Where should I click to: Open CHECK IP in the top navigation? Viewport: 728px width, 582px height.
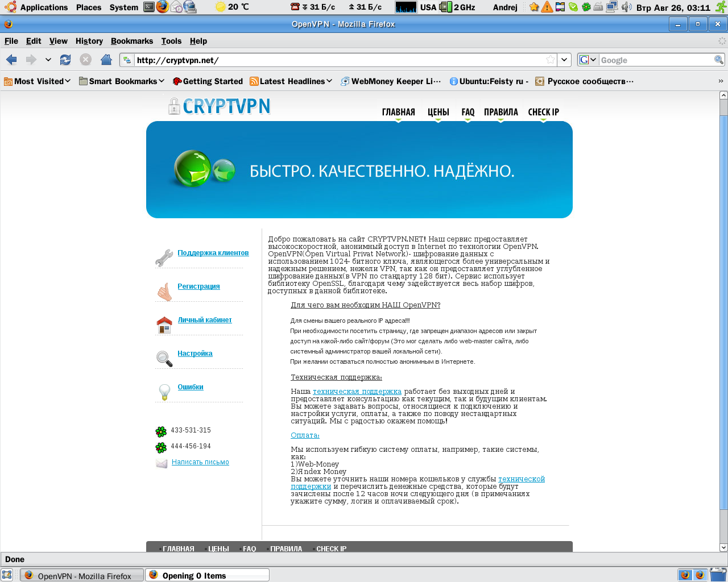click(544, 112)
